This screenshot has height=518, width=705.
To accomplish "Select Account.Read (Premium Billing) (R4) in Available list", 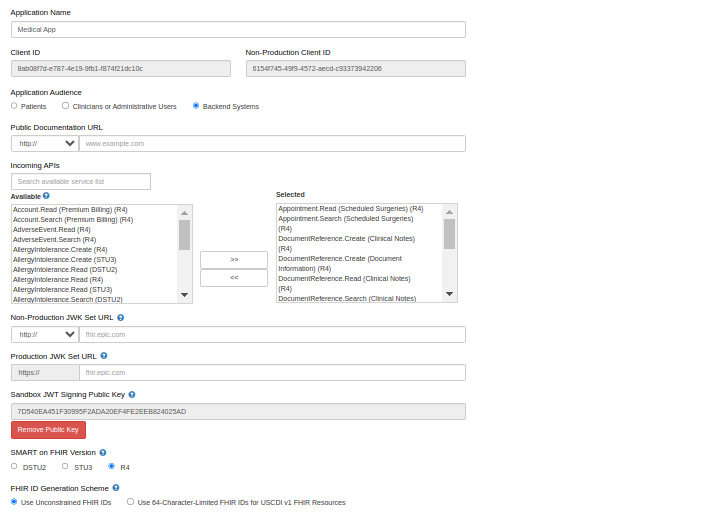I will (x=70, y=209).
